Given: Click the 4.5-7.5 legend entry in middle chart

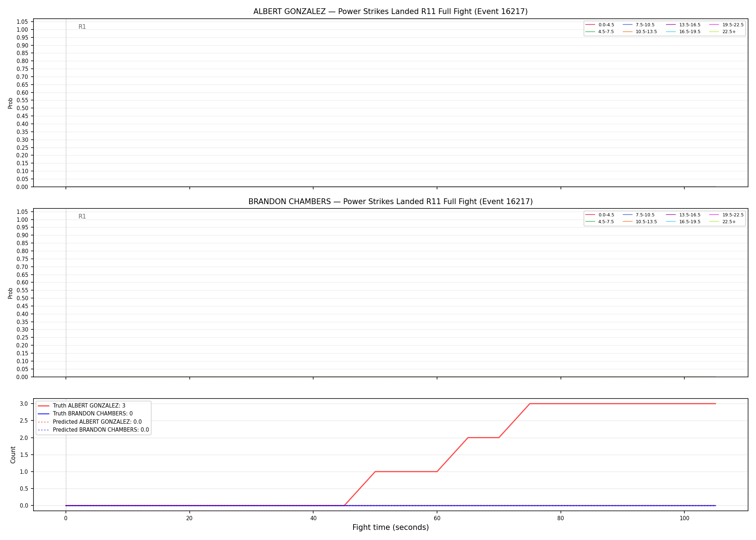Looking at the screenshot, I should point(600,222).
